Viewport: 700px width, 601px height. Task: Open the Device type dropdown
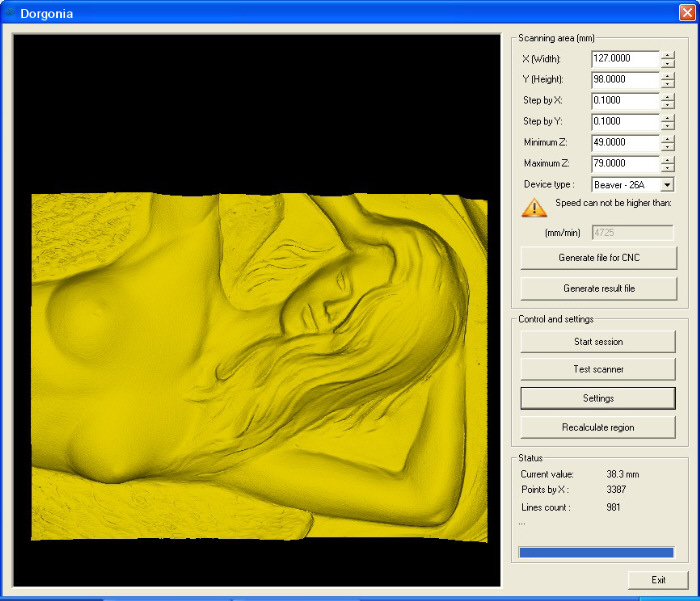click(x=667, y=185)
